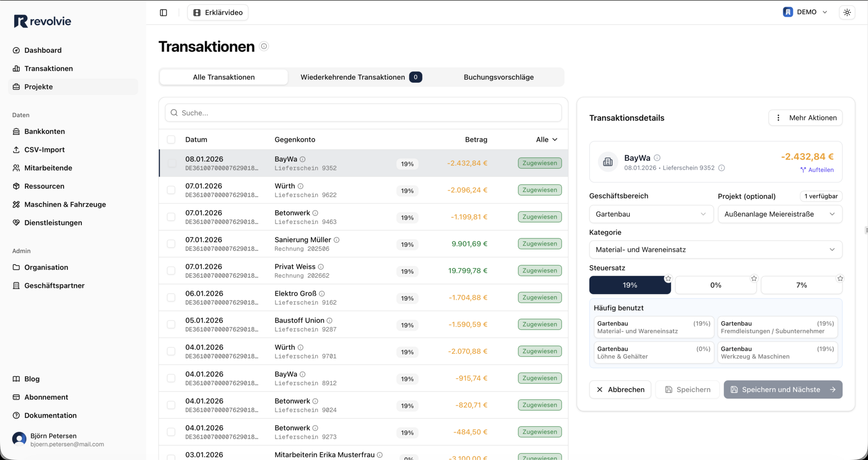Check the Würth Lieferschein 9622 row checkbox
This screenshot has height=460, width=868.
(171, 190)
